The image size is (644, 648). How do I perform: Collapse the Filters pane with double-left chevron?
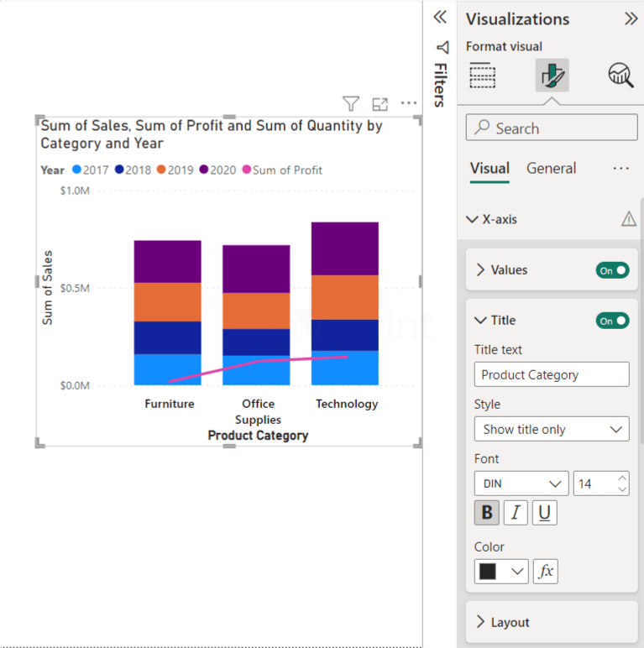click(x=440, y=18)
